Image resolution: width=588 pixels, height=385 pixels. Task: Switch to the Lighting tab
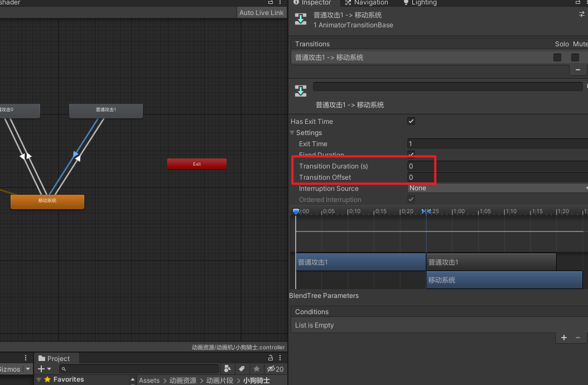click(x=420, y=3)
